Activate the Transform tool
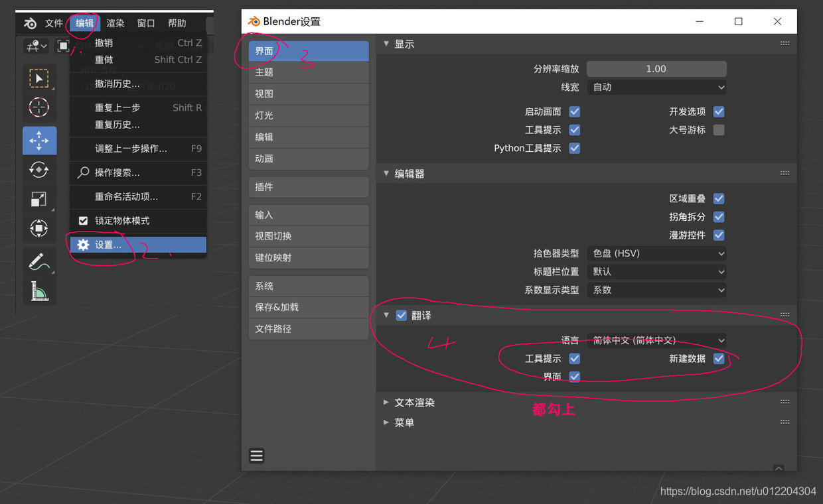Viewport: 823px width, 504px height. pyautogui.click(x=39, y=229)
